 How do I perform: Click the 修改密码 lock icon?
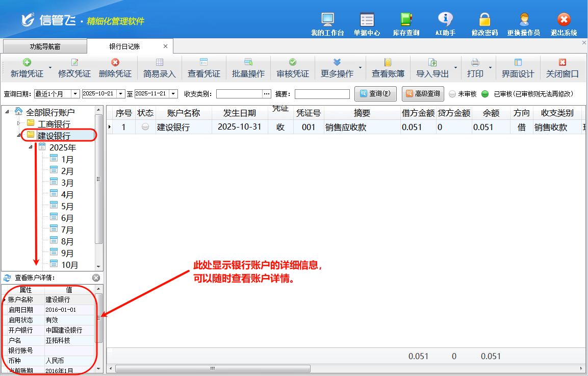tap(484, 24)
